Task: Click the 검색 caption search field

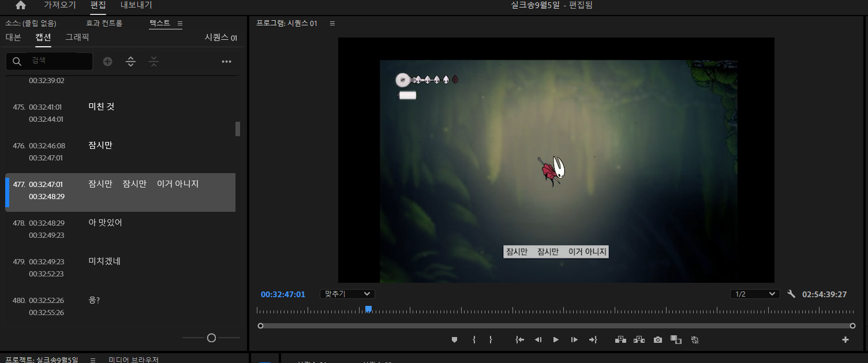Action: point(58,61)
